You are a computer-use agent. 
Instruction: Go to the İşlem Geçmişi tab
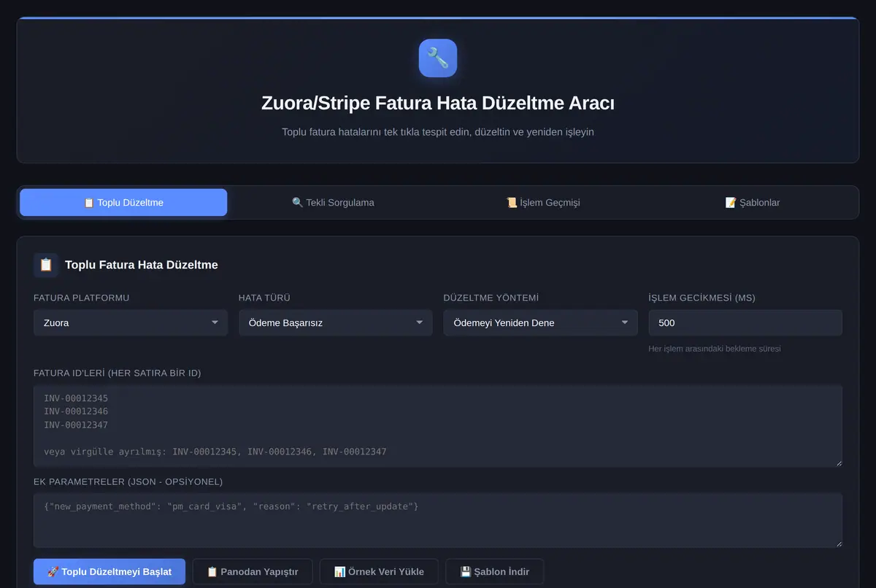point(543,202)
